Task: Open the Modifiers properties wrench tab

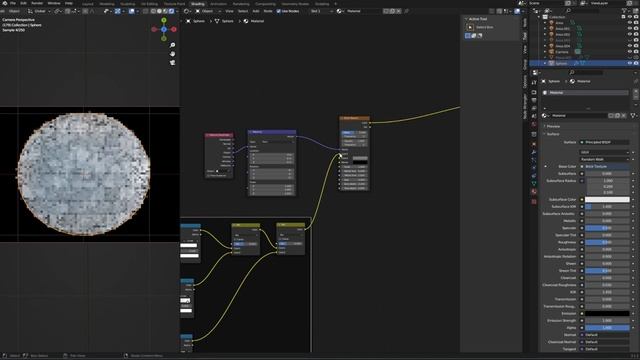Action: coord(534,152)
